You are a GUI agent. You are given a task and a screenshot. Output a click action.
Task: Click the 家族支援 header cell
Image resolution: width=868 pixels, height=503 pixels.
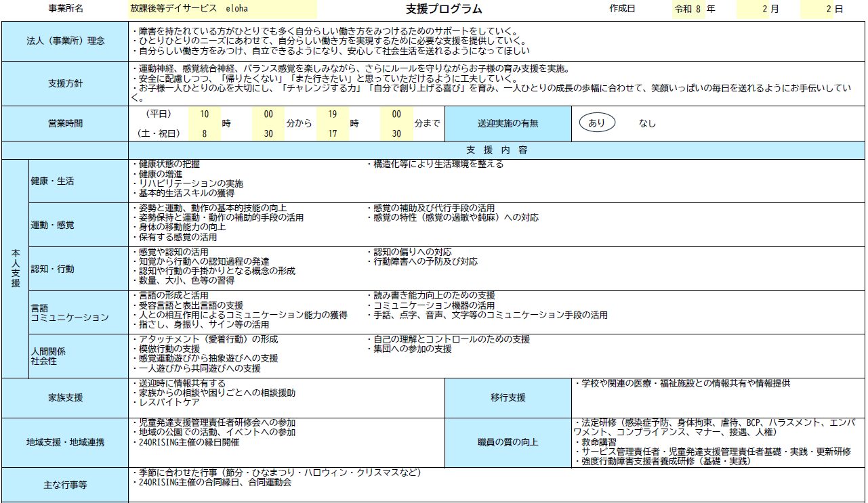(x=65, y=397)
